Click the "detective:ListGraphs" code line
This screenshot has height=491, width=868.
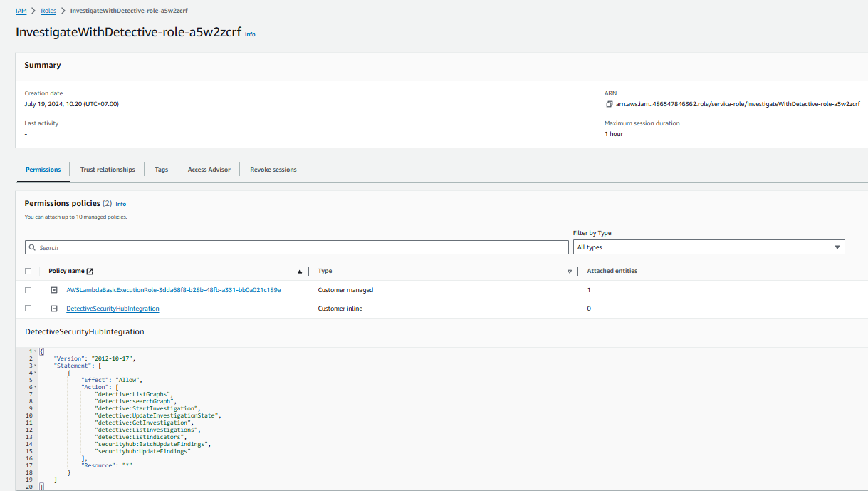click(x=135, y=394)
